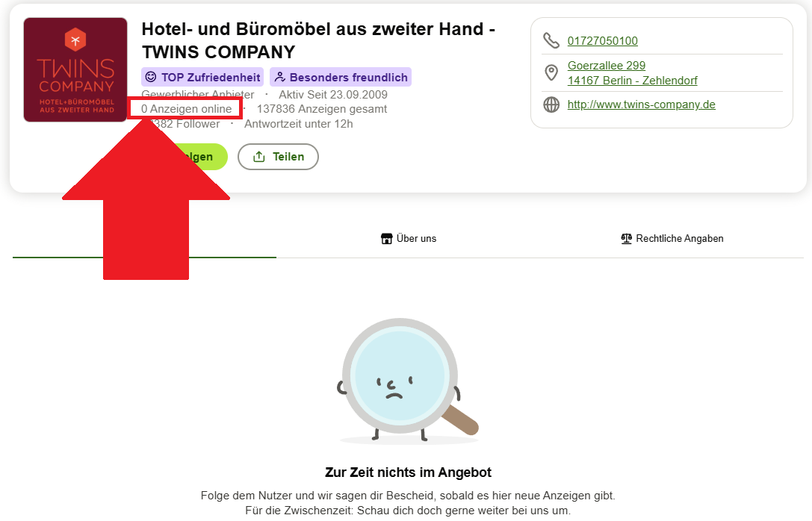Click the person icon in Besonders freundlich
This screenshot has height=521, width=812.
click(x=279, y=77)
